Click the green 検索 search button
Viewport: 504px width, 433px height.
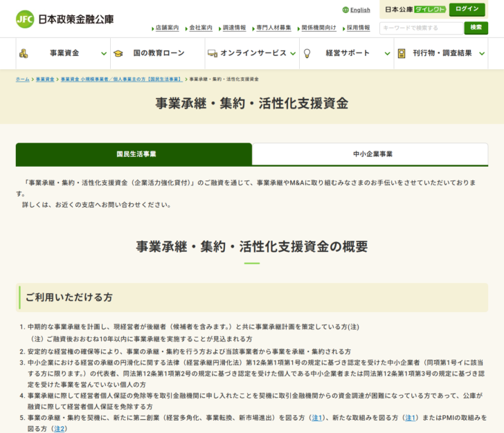pos(476,28)
